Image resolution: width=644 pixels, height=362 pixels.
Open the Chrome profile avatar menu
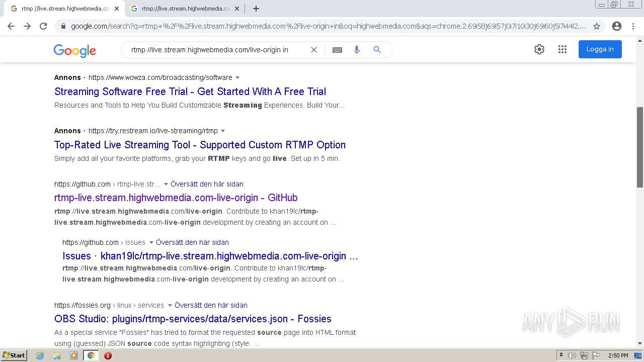click(617, 26)
